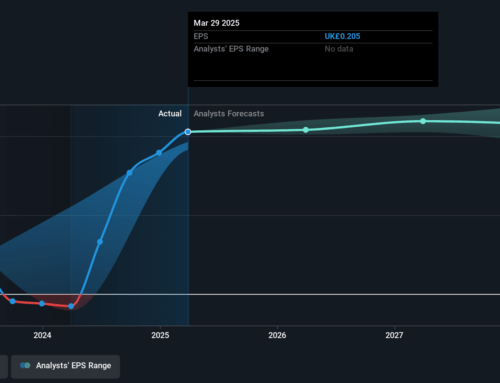This screenshot has height=383, width=500.
Task: Click the 2027 forecast data point
Action: (x=423, y=121)
